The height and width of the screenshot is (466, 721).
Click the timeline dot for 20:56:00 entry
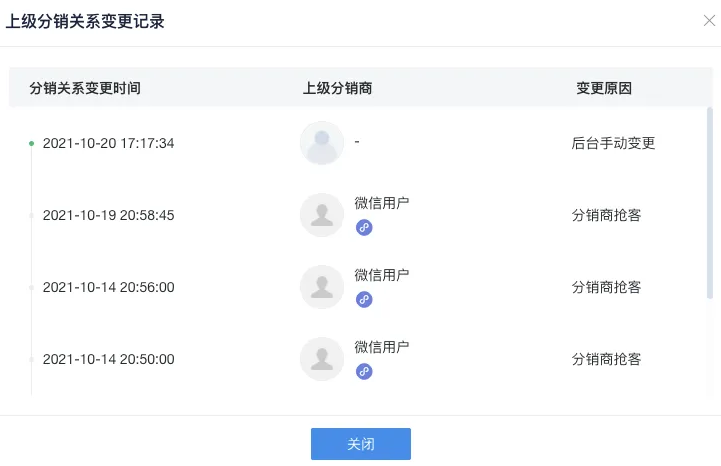click(x=31, y=288)
